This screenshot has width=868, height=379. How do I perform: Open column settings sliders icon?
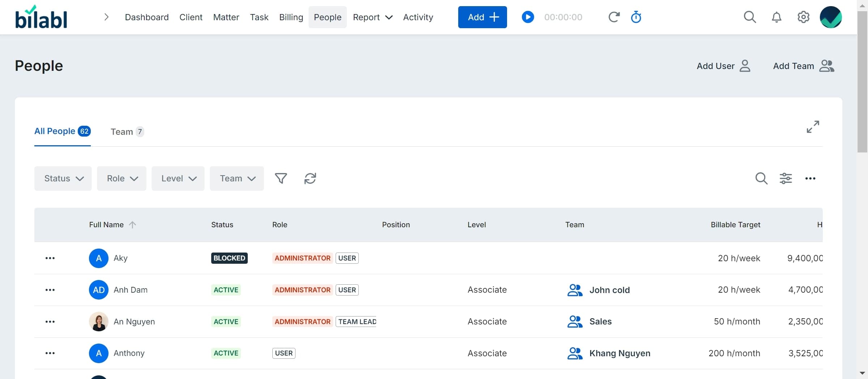(x=786, y=178)
